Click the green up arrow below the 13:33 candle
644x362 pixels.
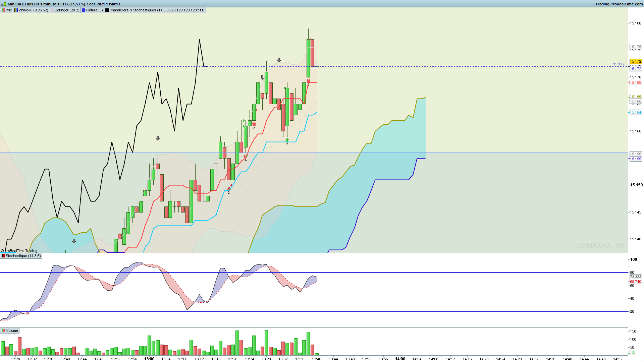287,140
